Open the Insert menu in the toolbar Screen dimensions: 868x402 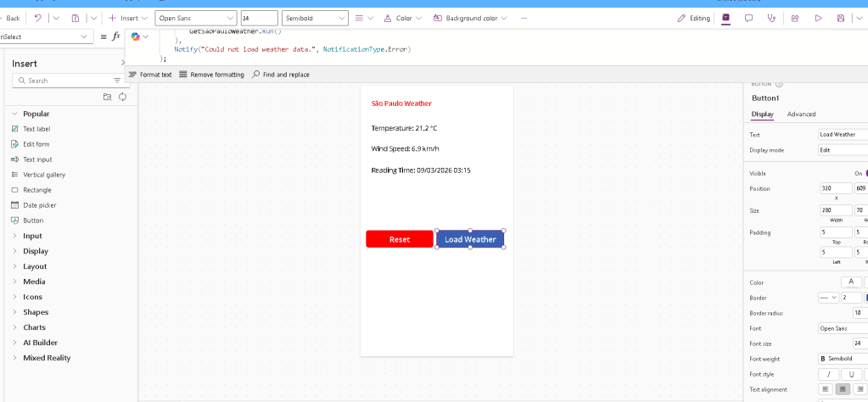click(128, 18)
